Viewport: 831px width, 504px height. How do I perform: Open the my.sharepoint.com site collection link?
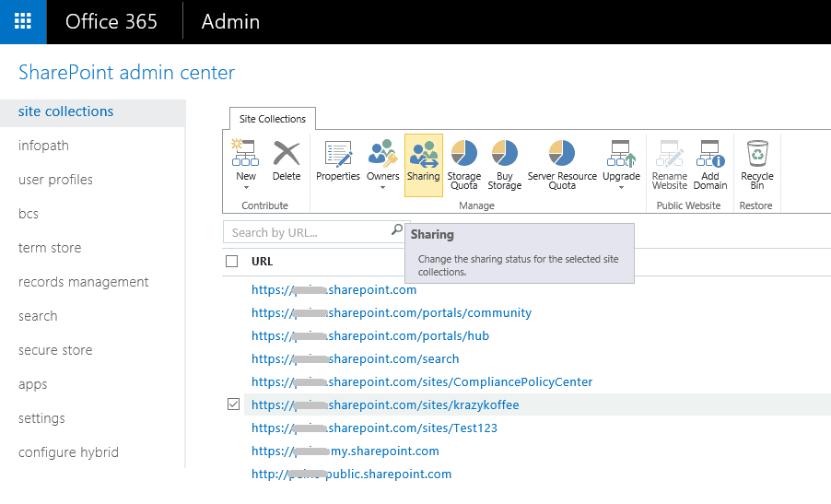click(345, 451)
